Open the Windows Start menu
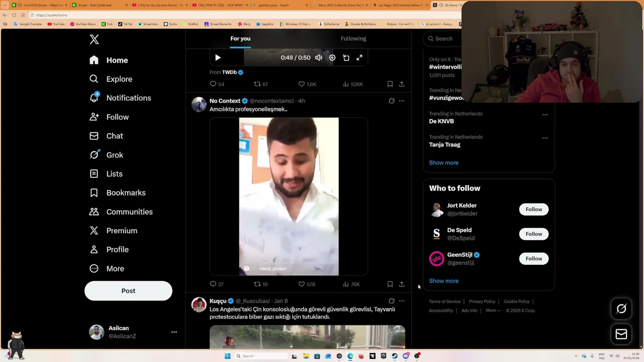The height and width of the screenshot is (362, 644). 227,356
